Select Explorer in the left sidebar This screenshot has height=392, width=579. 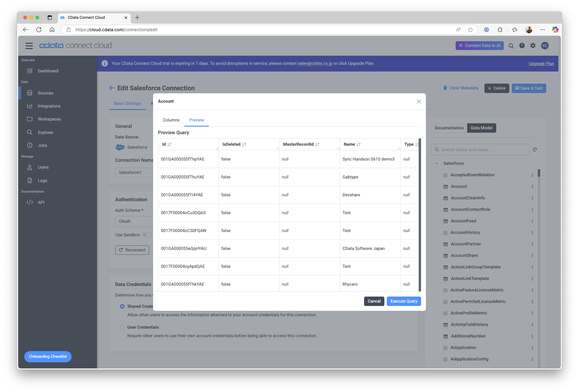coord(45,132)
